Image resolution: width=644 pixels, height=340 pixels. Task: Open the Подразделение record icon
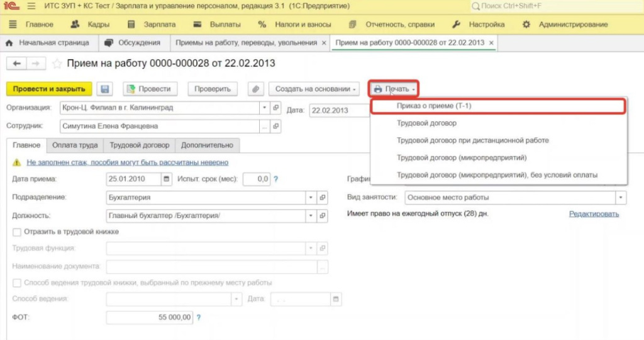click(x=323, y=198)
